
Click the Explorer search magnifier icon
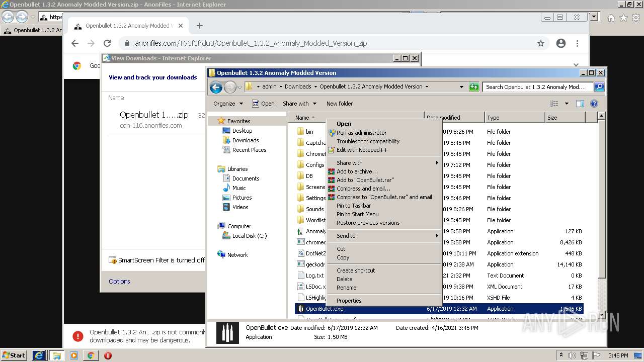point(599,87)
